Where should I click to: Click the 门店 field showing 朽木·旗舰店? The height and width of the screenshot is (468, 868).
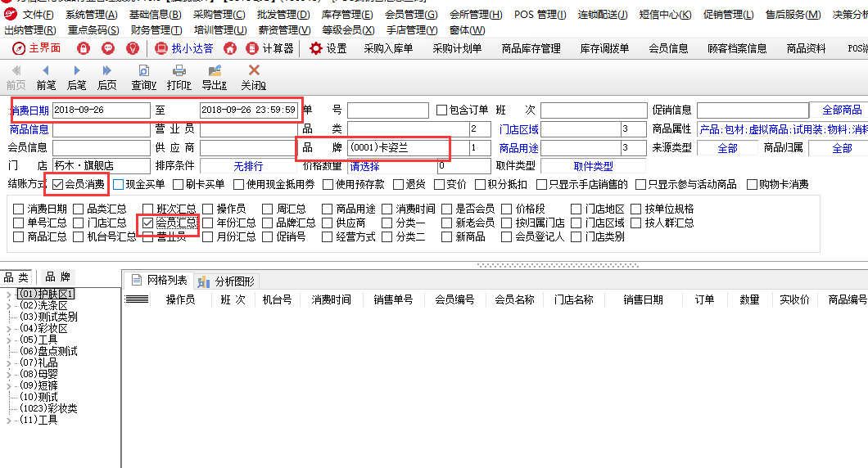(102, 165)
